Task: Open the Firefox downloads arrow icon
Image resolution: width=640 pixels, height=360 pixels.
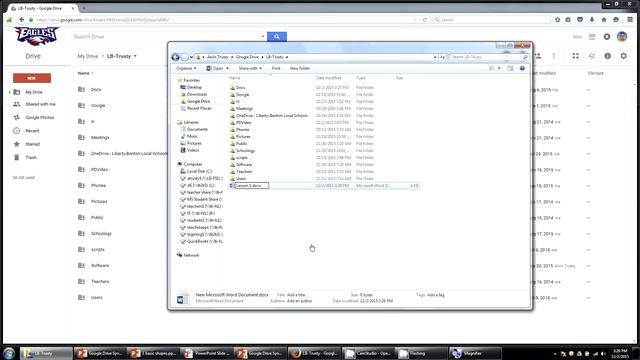Action: (x=592, y=20)
